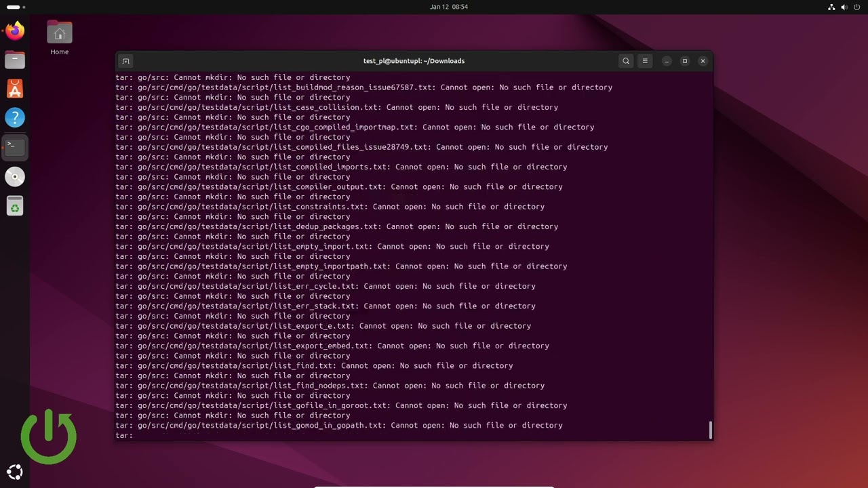Open Activities workspace indicator
This screenshot has width=868, height=488.
click(16, 7)
